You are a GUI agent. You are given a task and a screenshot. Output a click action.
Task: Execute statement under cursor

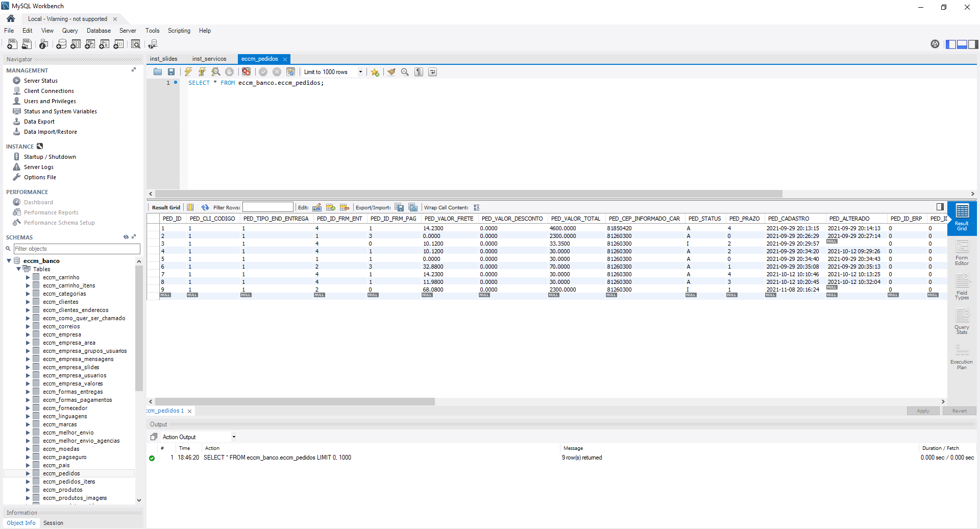point(202,72)
